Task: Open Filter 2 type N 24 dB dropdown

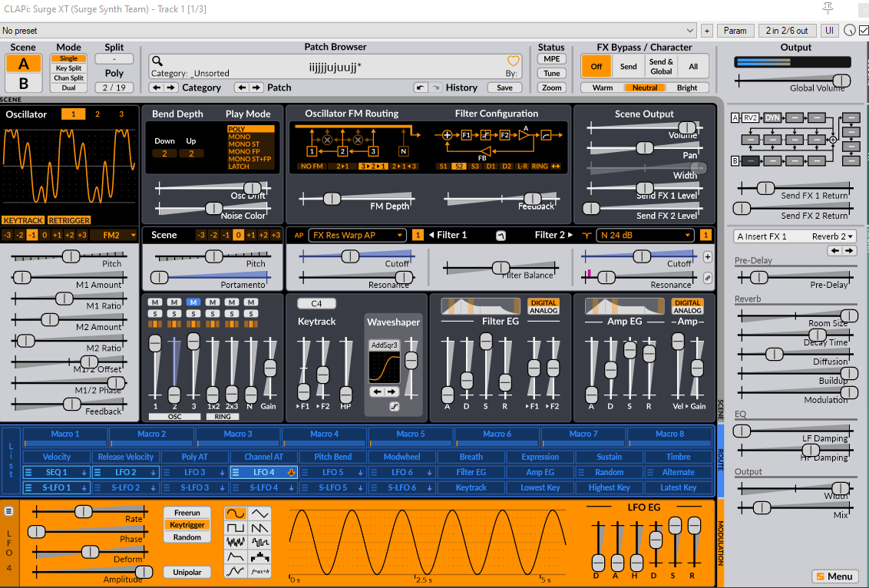Action: click(x=645, y=235)
